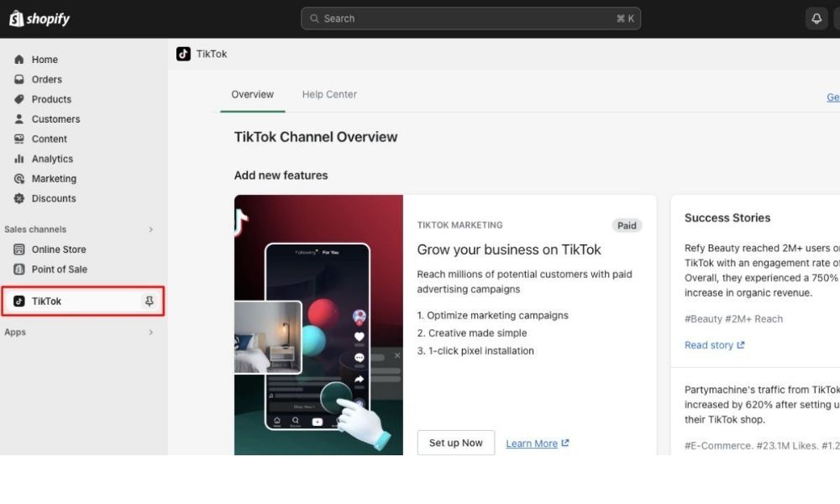Open the notifications bell

(x=816, y=18)
